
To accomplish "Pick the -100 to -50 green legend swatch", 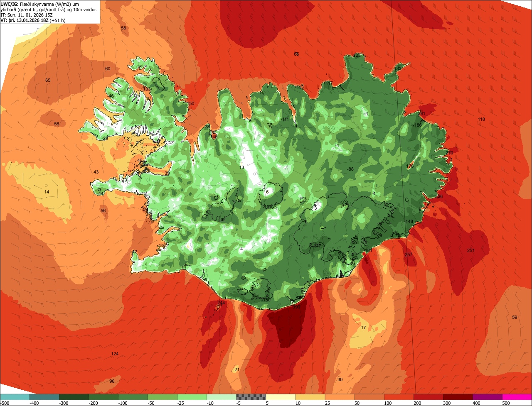I will 133,396.
